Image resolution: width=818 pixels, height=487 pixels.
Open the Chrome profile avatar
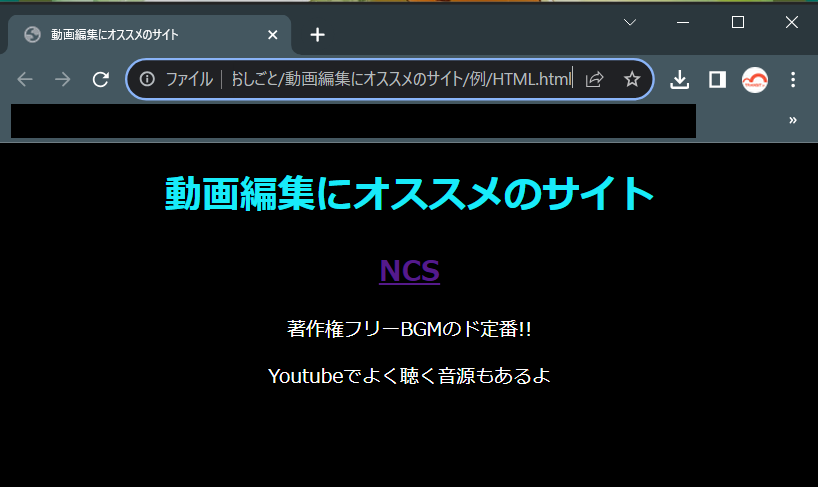755,80
